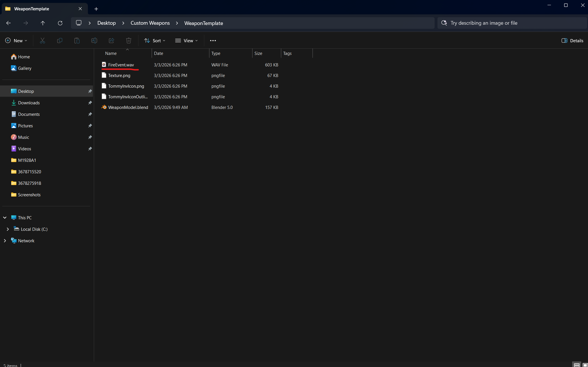588x367 pixels.
Task: Collapse the This PC tree node
Action: [5, 218]
